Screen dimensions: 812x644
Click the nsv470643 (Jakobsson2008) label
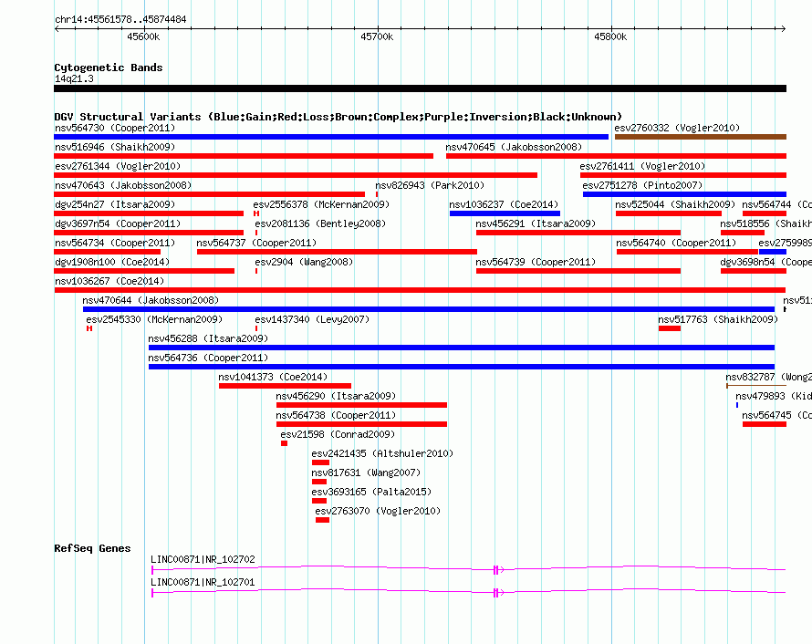(123, 185)
